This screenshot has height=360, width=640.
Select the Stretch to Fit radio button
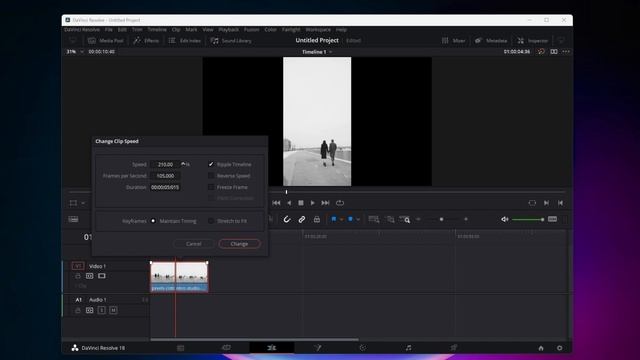(x=211, y=221)
